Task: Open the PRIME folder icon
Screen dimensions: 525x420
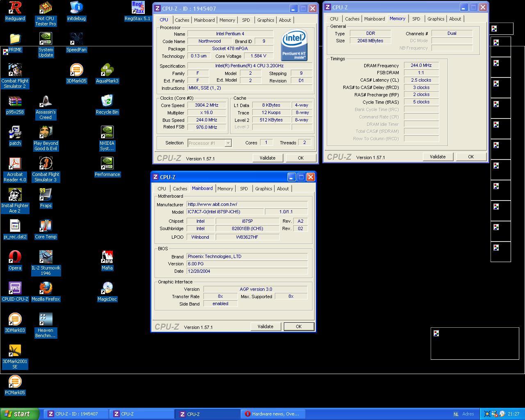Action: (15, 43)
